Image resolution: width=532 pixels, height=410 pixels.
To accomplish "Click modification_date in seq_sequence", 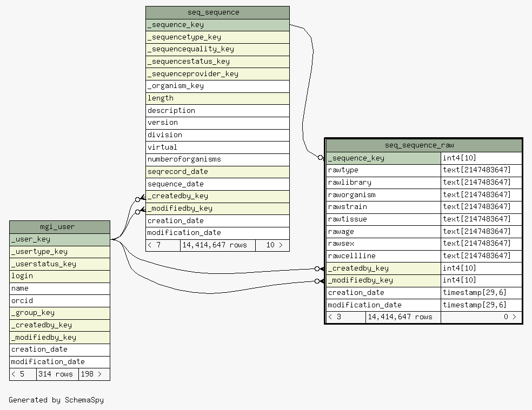I will (x=217, y=233).
